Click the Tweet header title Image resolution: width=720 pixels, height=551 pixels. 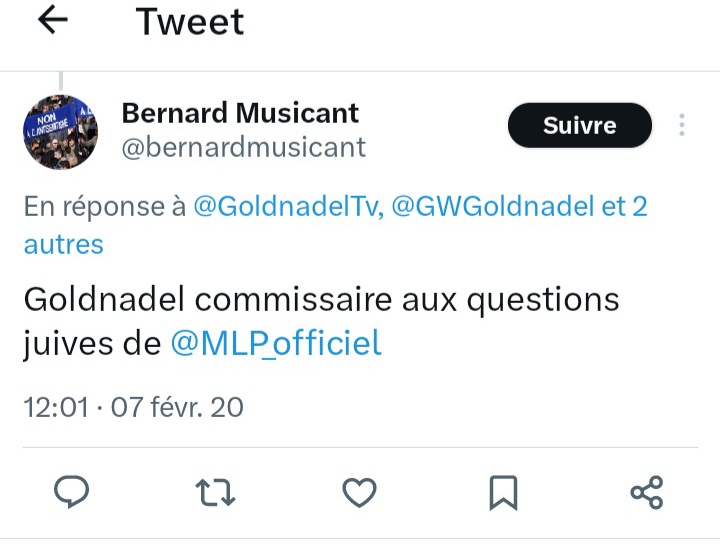tap(190, 21)
